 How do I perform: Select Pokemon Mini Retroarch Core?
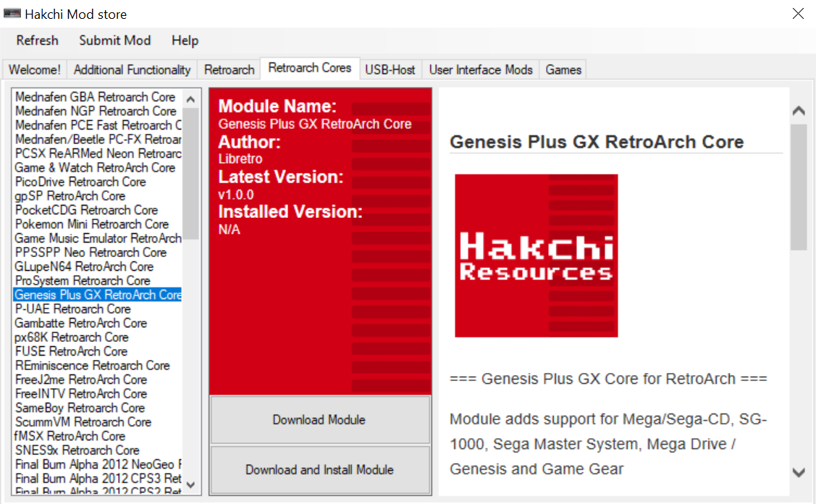pyautogui.click(x=97, y=224)
